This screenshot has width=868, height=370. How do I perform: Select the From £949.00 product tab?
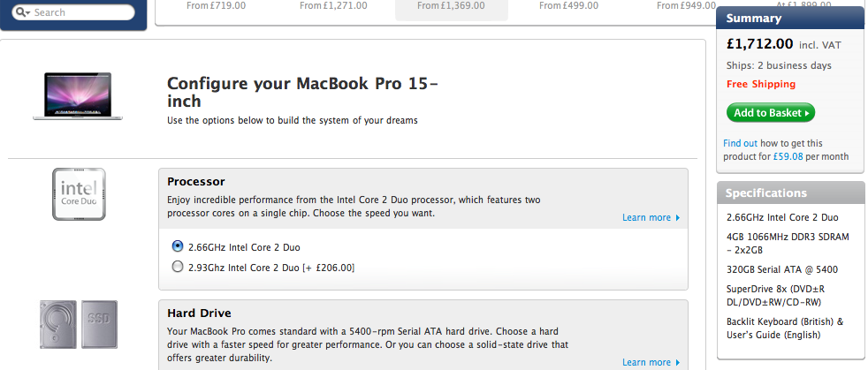click(686, 6)
